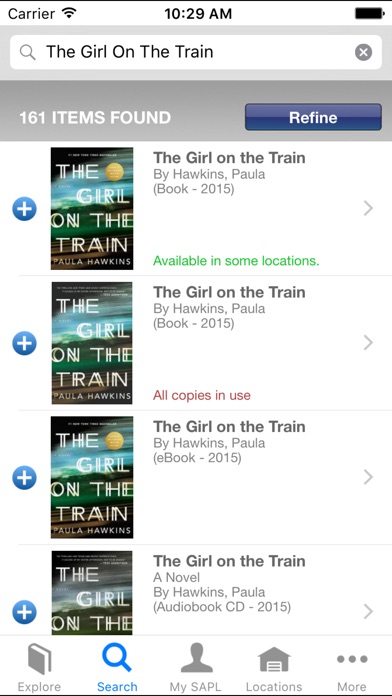Expand details chevron of the available Book
Screen dimensions: 392x696
368,208
